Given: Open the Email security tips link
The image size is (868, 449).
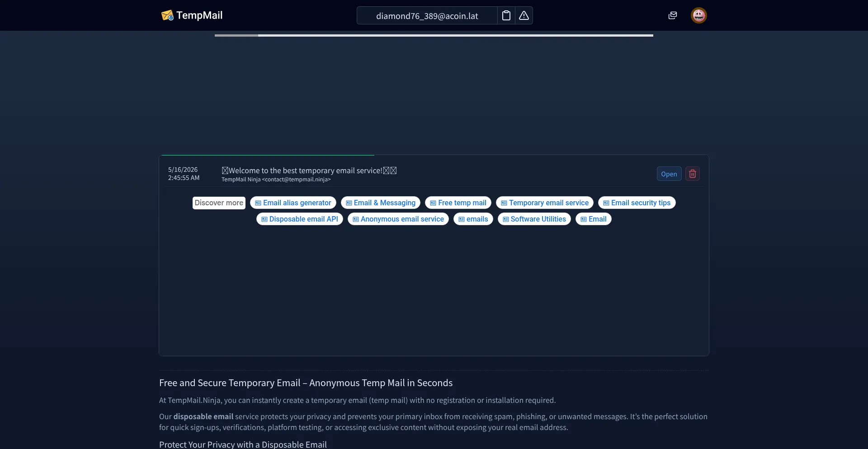Looking at the screenshot, I should click(x=637, y=203).
